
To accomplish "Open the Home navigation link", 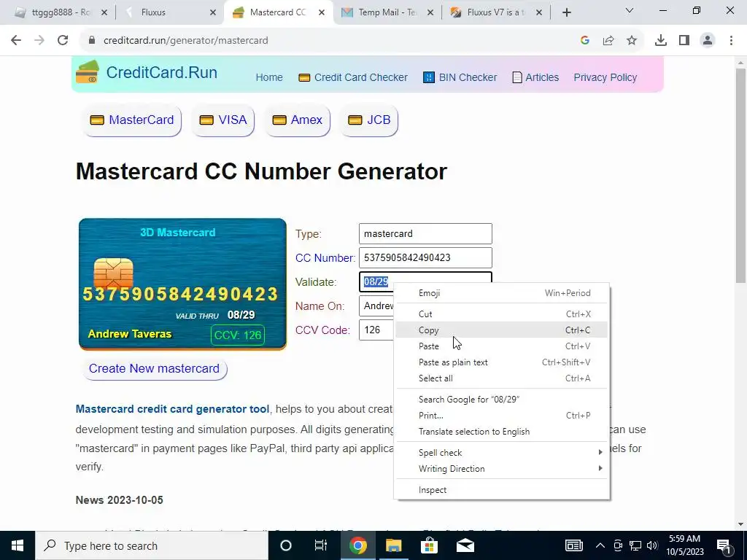I will point(269,77).
